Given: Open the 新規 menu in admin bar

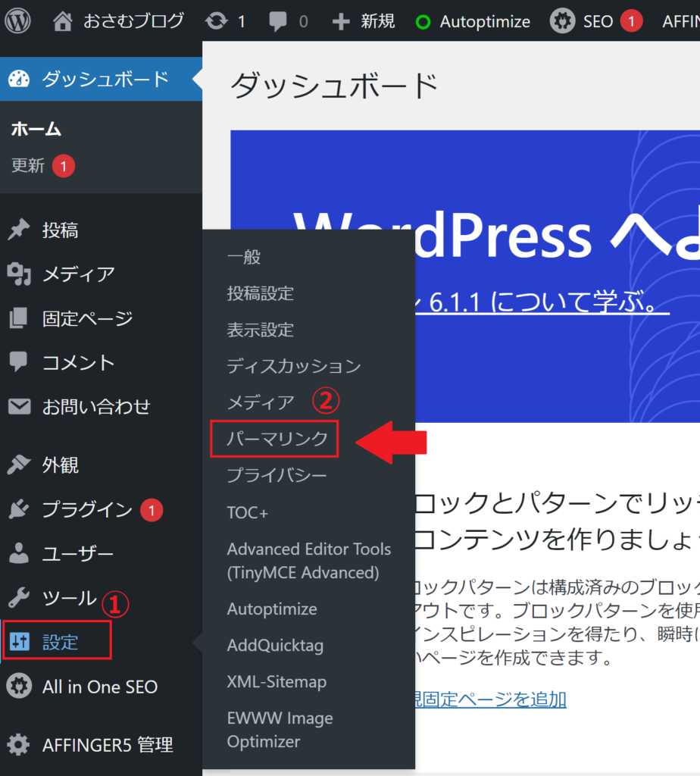Looking at the screenshot, I should 378,21.
